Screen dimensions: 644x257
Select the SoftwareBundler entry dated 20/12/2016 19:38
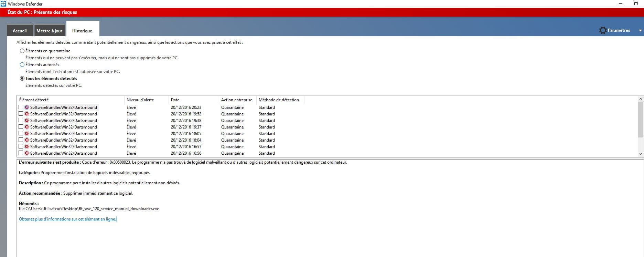64,121
